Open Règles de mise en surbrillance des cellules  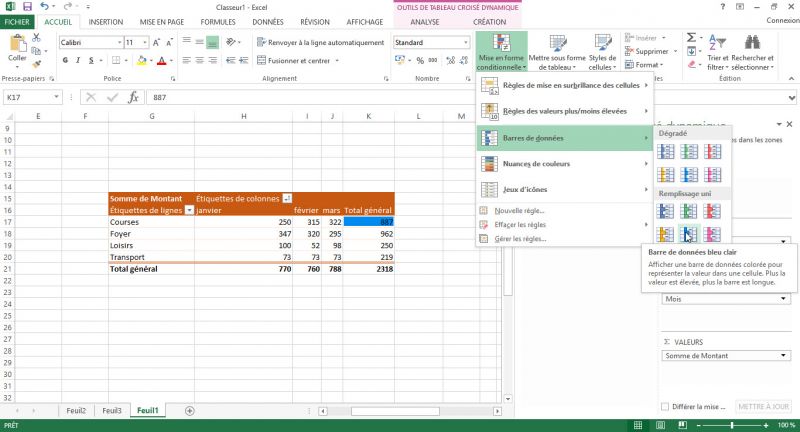click(564, 85)
